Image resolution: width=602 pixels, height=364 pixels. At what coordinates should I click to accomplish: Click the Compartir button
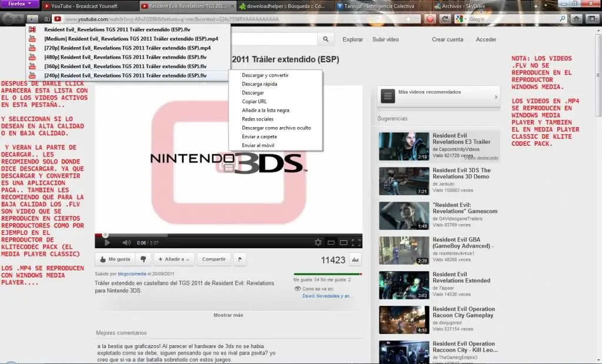click(x=214, y=259)
